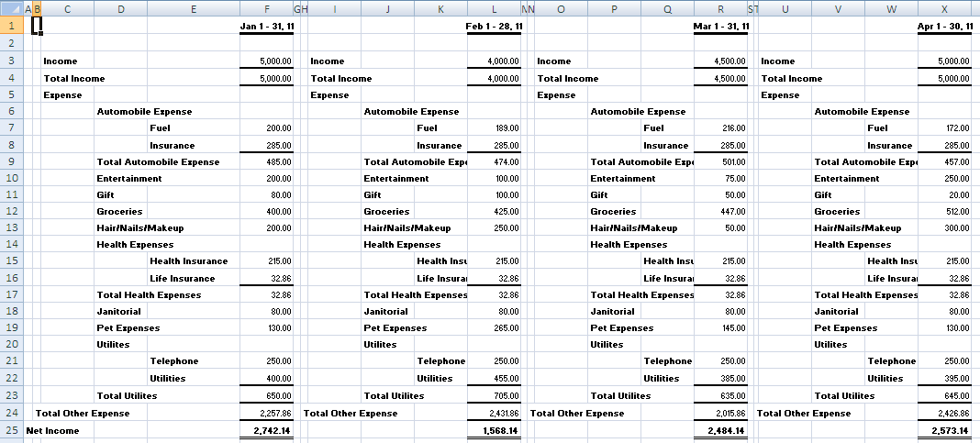Image resolution: width=980 pixels, height=443 pixels.
Task: Click March Pet Expenses amount 145.00
Action: coord(721,328)
